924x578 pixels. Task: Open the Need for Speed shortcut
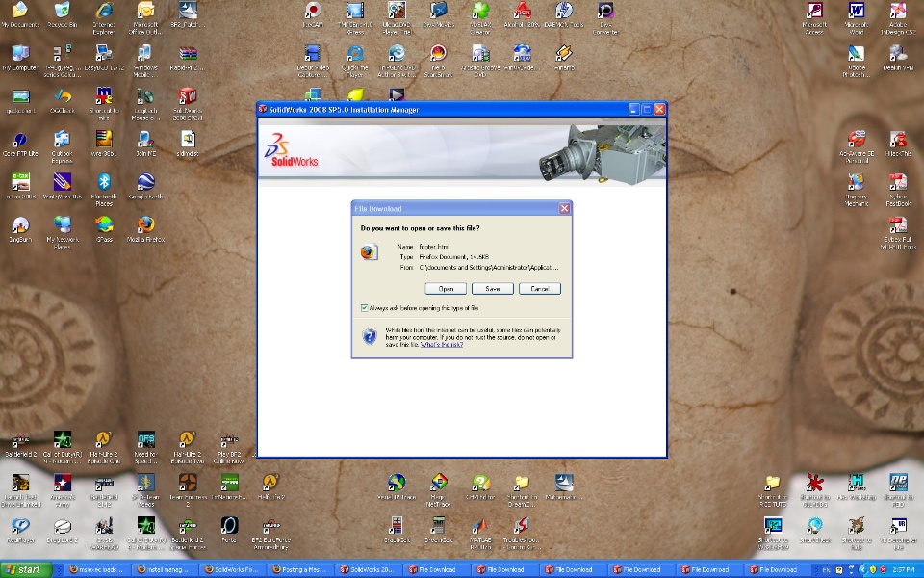(145, 447)
